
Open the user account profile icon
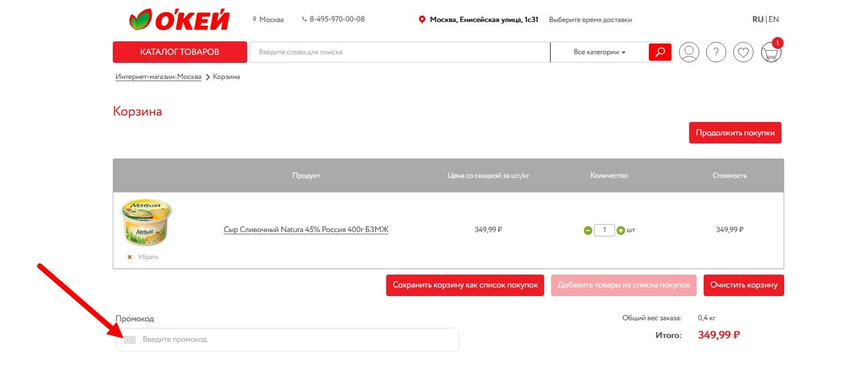click(x=689, y=52)
